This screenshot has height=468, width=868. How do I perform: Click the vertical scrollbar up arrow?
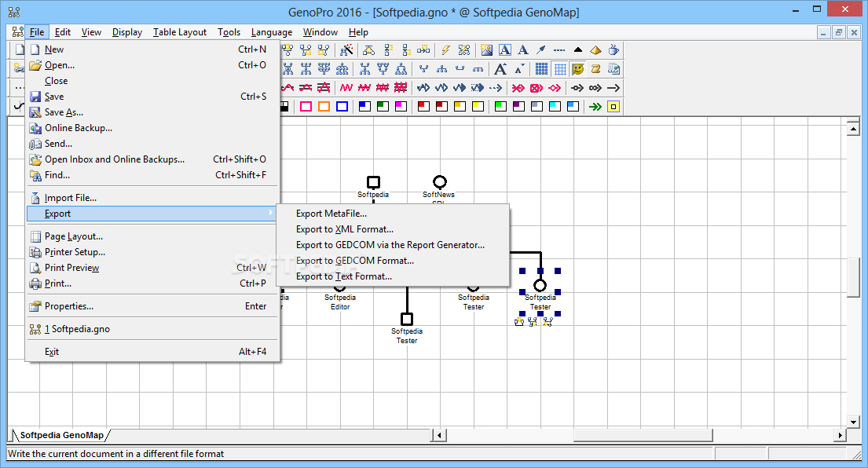[853, 130]
